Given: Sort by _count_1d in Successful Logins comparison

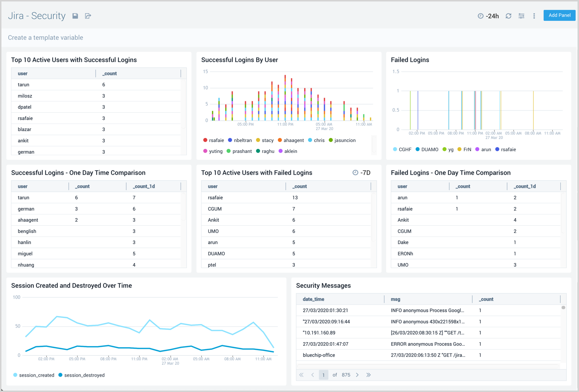Looking at the screenshot, I should coord(144,186).
